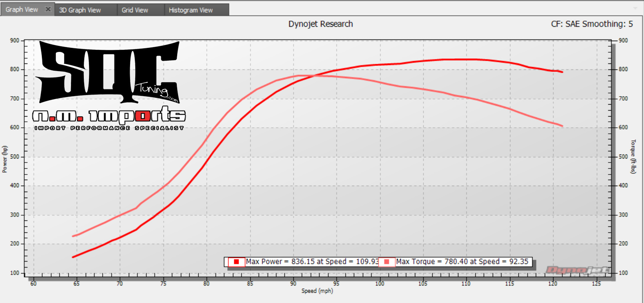
Task: Click the Speed (mph) axis label
Action: tap(317, 291)
